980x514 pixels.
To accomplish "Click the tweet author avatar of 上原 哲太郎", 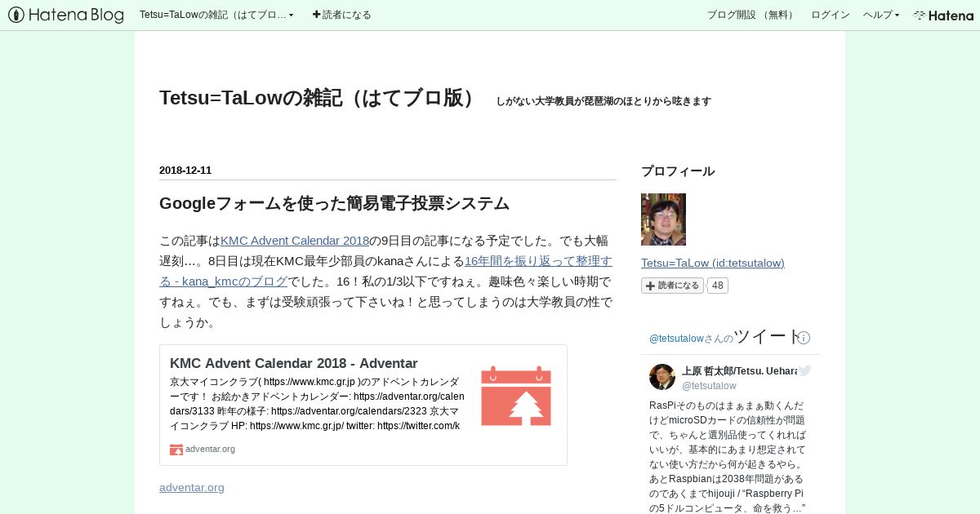I will [662, 377].
